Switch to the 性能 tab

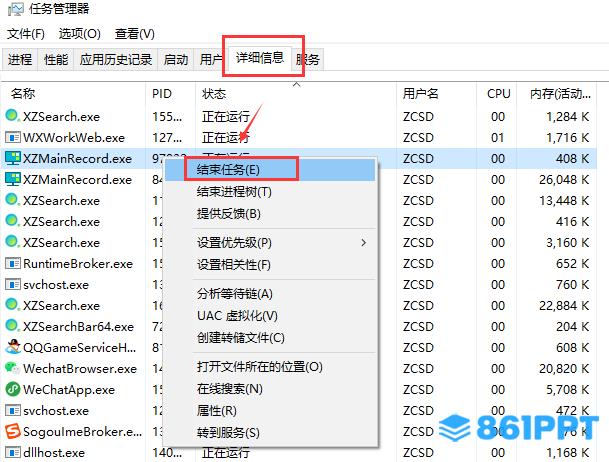56,59
